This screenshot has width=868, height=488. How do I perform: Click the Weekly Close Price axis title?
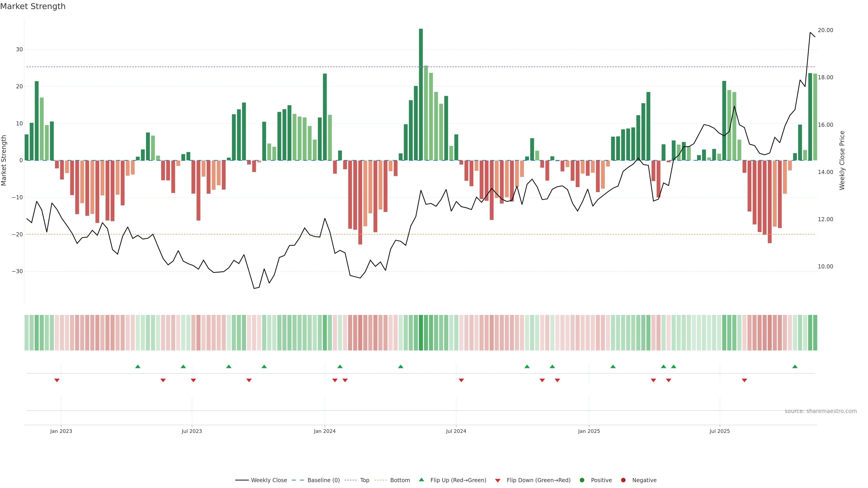pos(842,160)
